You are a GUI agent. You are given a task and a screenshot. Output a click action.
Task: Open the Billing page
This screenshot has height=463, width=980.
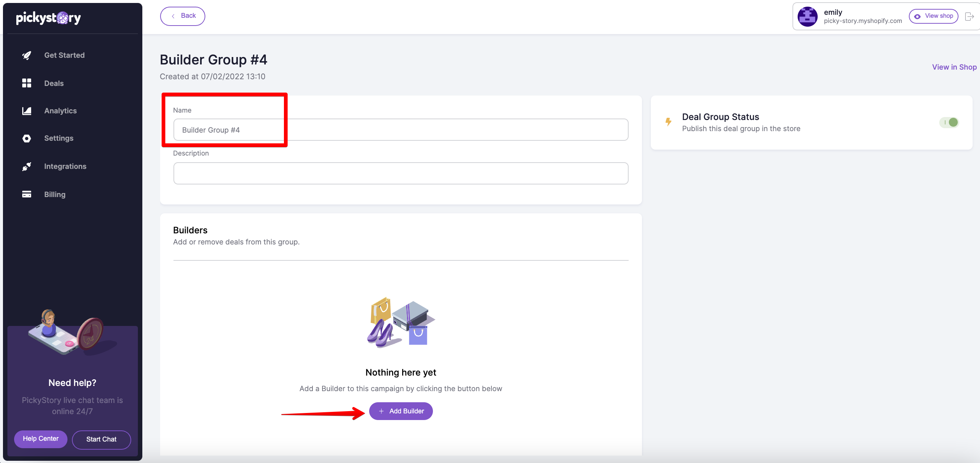coord(55,194)
